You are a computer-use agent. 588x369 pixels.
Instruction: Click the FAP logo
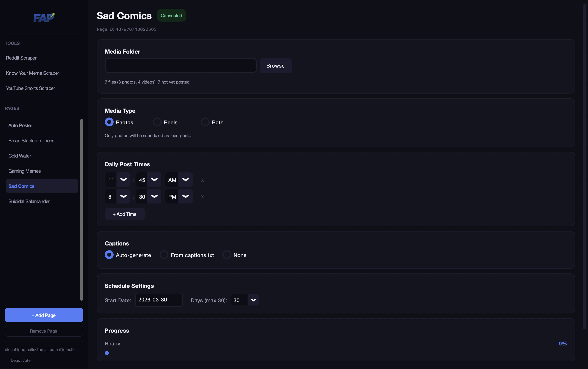tap(44, 17)
